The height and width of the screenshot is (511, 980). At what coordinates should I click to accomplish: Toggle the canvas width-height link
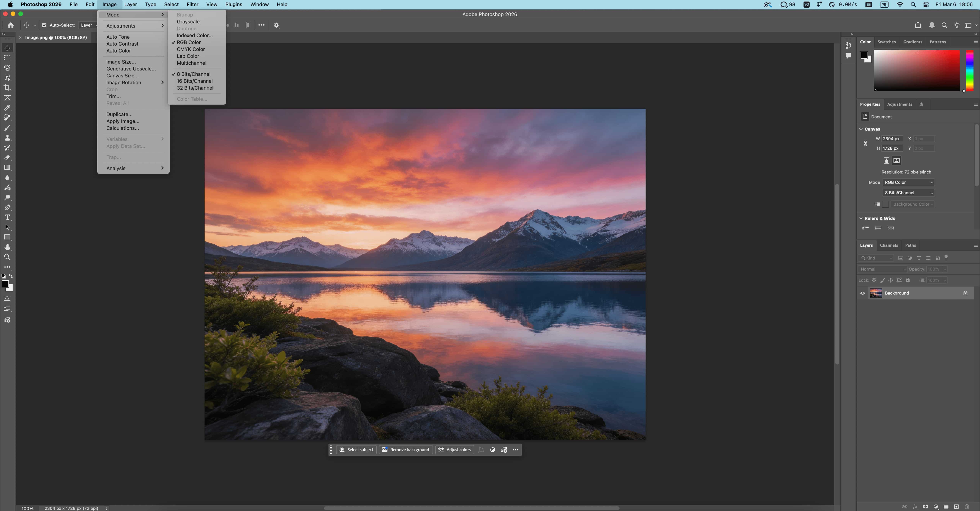coord(866,144)
